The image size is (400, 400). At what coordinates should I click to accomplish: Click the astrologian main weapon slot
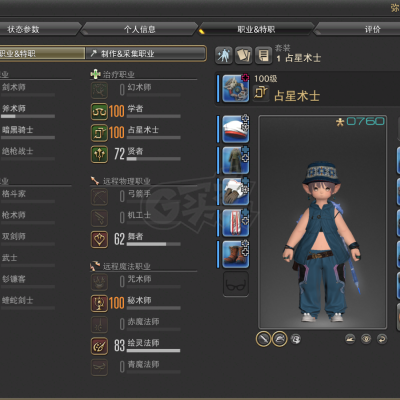pos(235,88)
